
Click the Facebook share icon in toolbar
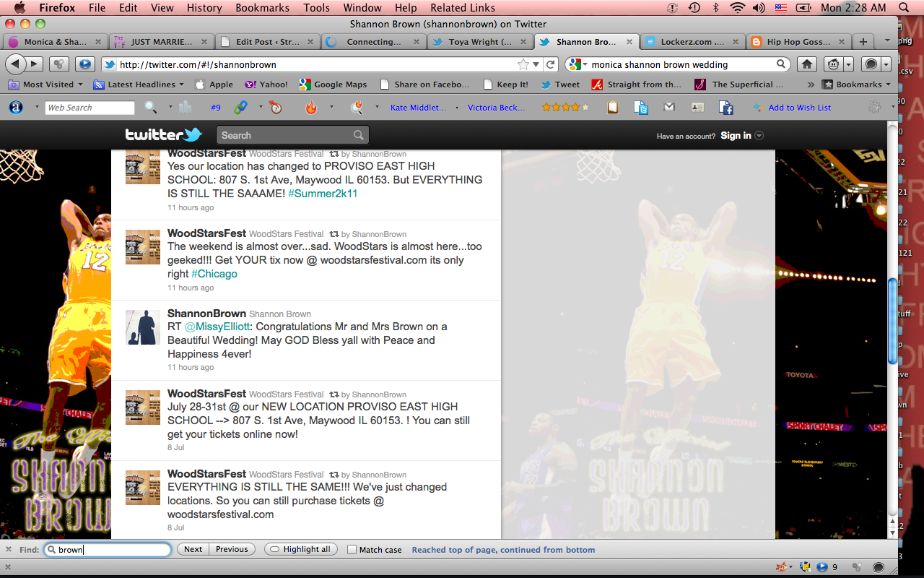pos(726,108)
